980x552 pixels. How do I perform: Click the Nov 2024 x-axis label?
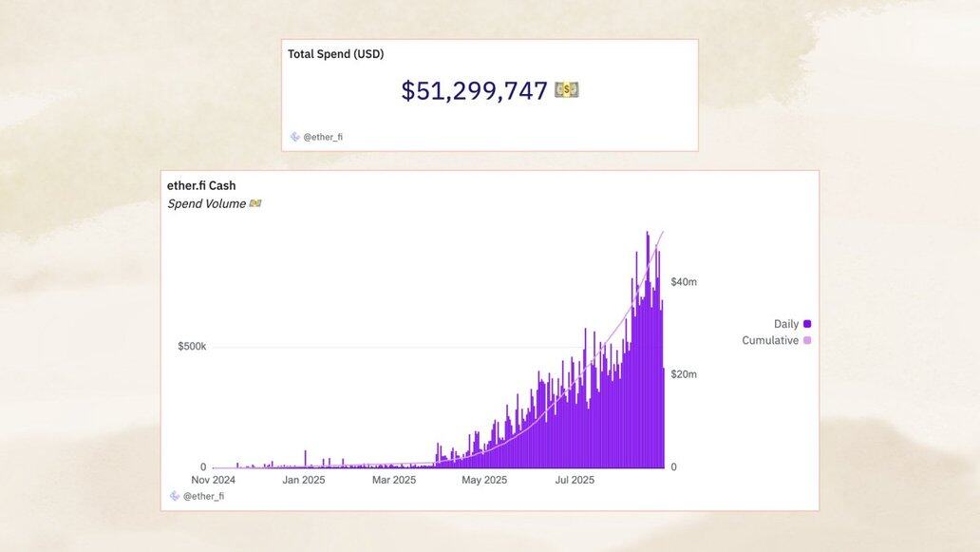coord(213,480)
